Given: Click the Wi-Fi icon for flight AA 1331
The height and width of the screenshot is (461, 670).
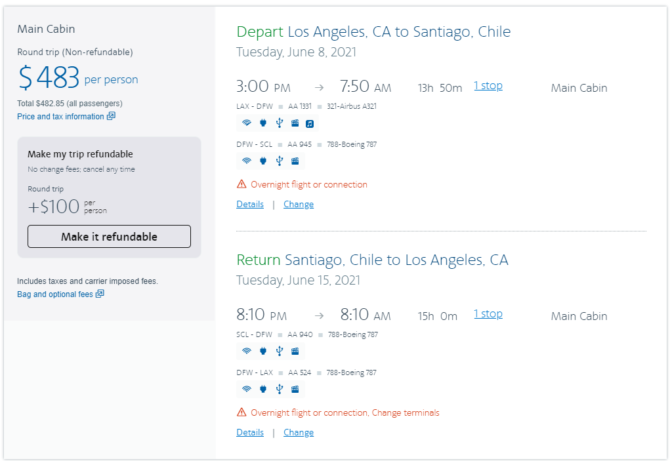Looking at the screenshot, I should click(247, 123).
